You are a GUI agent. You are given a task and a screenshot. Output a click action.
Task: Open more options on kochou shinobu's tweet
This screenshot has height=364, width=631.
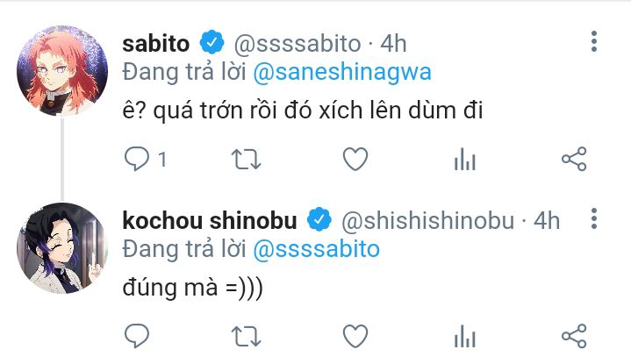point(594,218)
